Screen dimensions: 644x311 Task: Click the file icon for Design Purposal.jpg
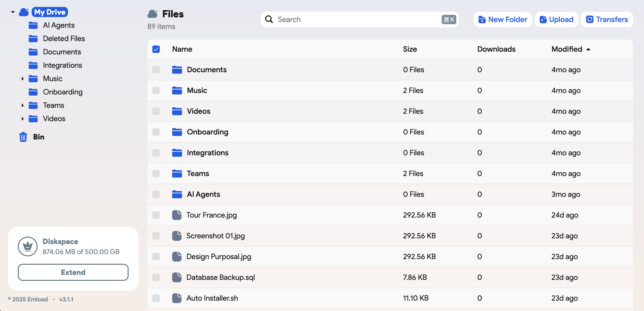[177, 257]
